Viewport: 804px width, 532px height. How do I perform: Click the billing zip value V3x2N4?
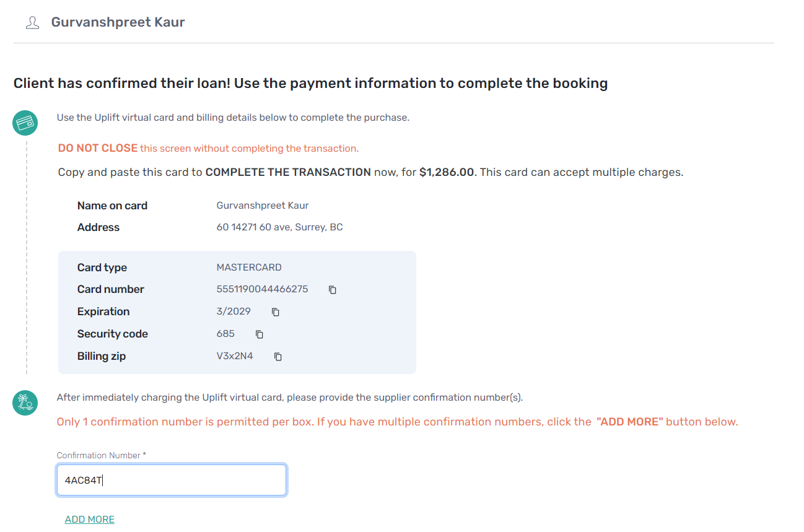coord(235,356)
